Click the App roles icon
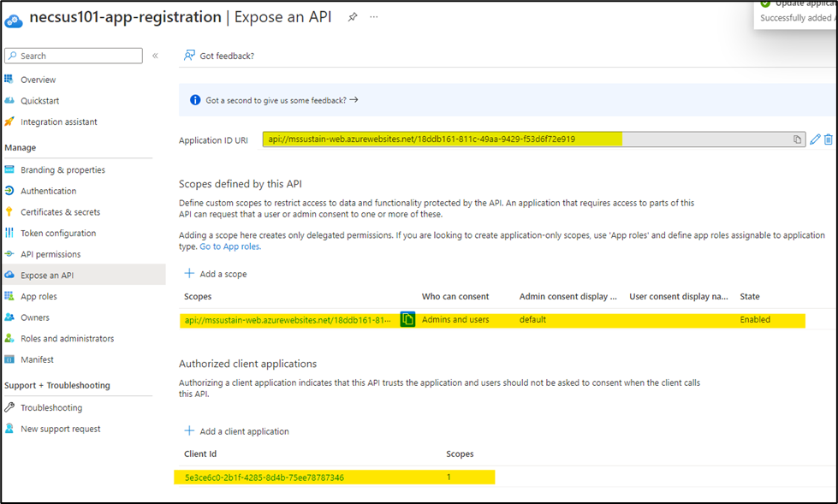838x504 pixels. [9, 296]
